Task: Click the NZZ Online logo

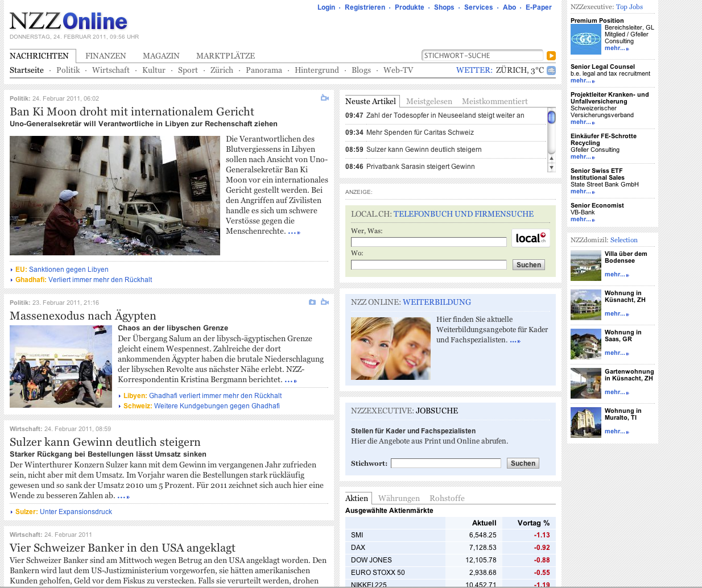Action: pyautogui.click(x=68, y=22)
